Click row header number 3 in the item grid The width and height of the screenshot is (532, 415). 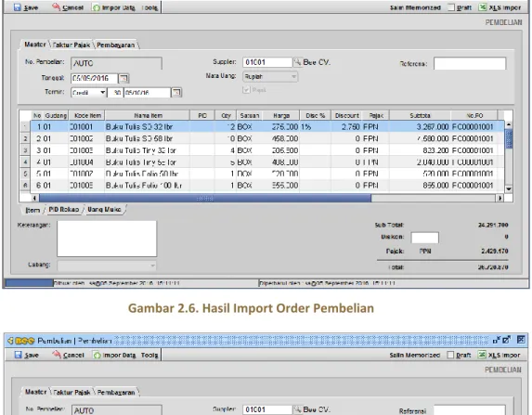(x=25, y=150)
